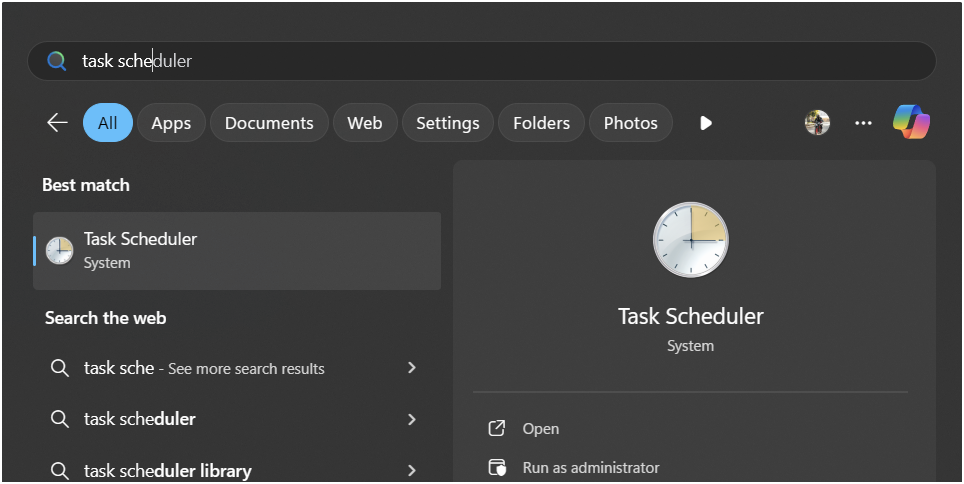This screenshot has width=964, height=484.
Task: Expand 'task scheduler library' suggestion chevron
Action: coord(412,471)
